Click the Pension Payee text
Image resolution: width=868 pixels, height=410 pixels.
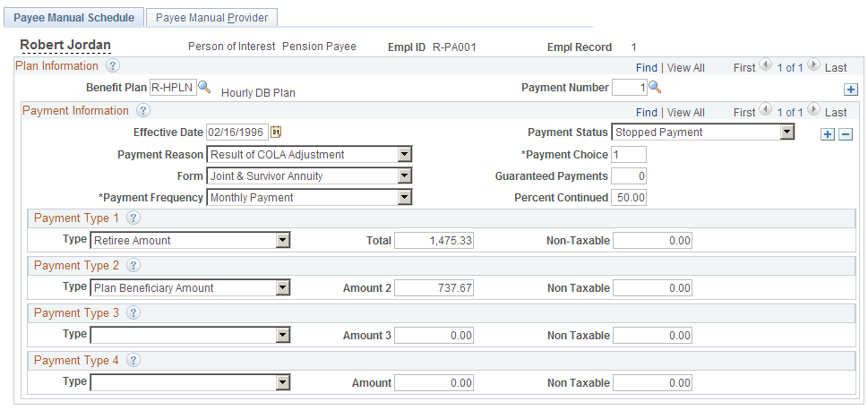pos(320,47)
